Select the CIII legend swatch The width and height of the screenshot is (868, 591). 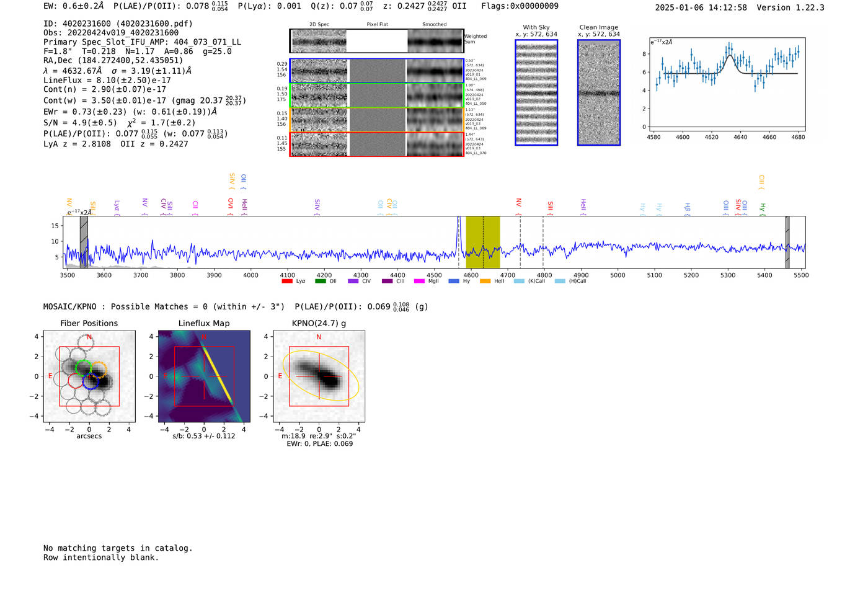(x=387, y=282)
